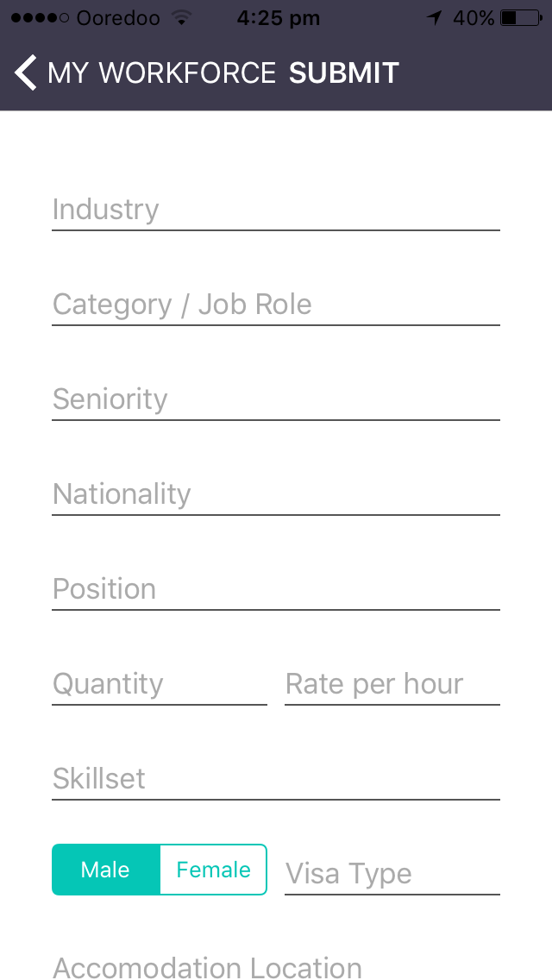Tap the battery icon in status bar

pos(521,18)
